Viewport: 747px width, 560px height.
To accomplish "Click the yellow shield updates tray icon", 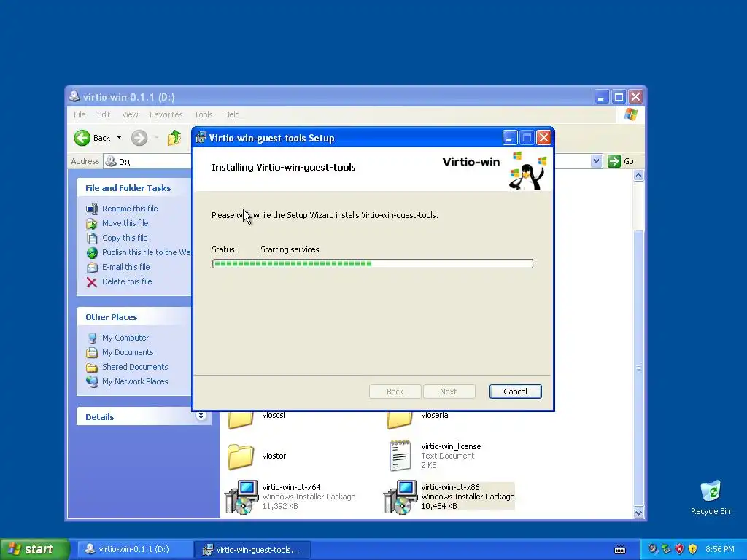I will click(693, 549).
